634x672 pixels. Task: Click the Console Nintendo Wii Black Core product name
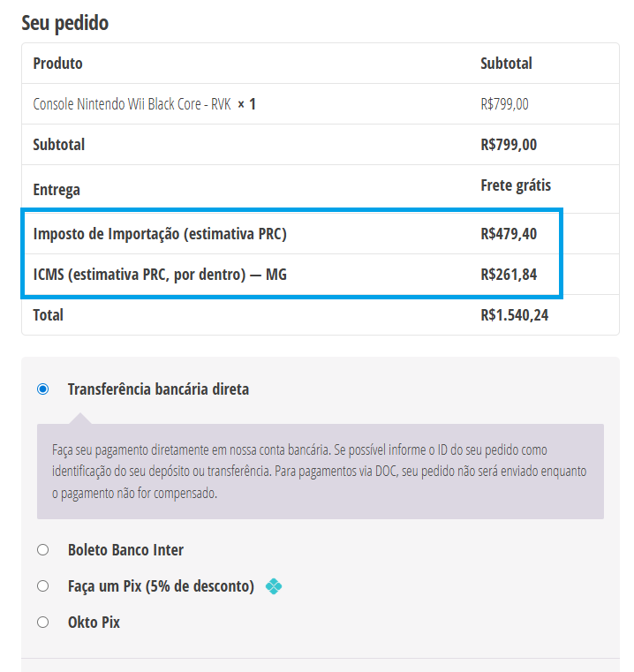132,104
